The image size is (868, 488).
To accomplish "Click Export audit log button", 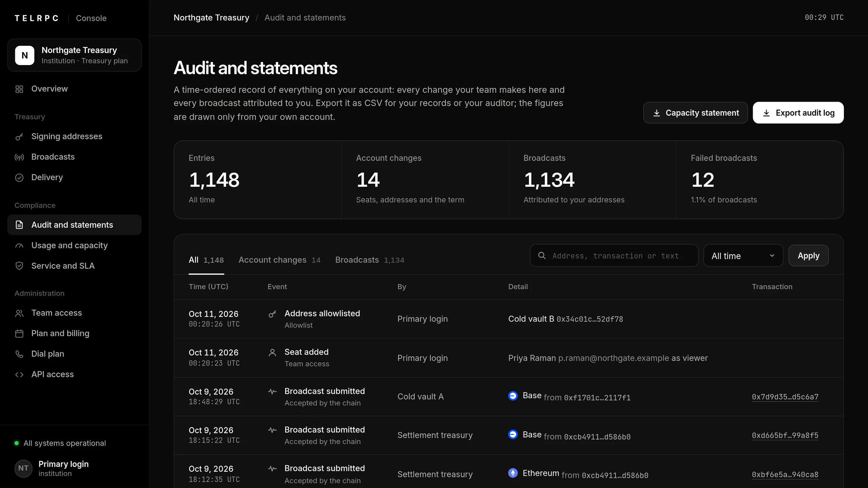I will (x=798, y=113).
